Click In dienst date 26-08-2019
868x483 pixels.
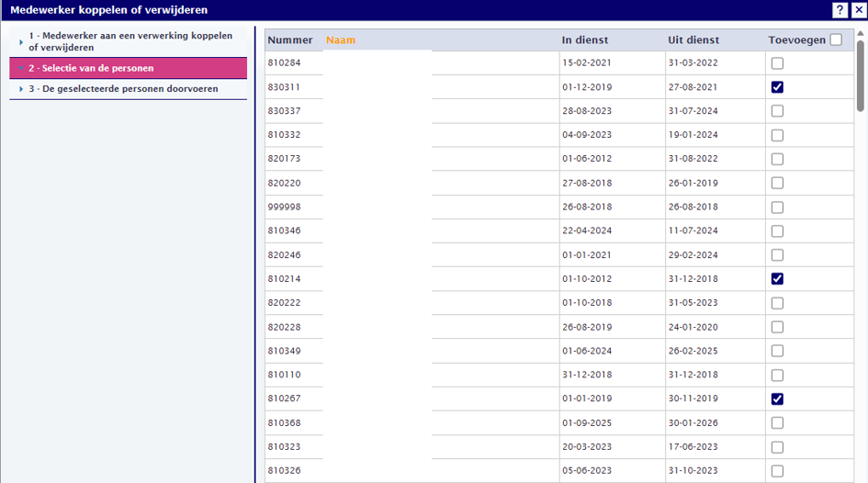(x=587, y=326)
